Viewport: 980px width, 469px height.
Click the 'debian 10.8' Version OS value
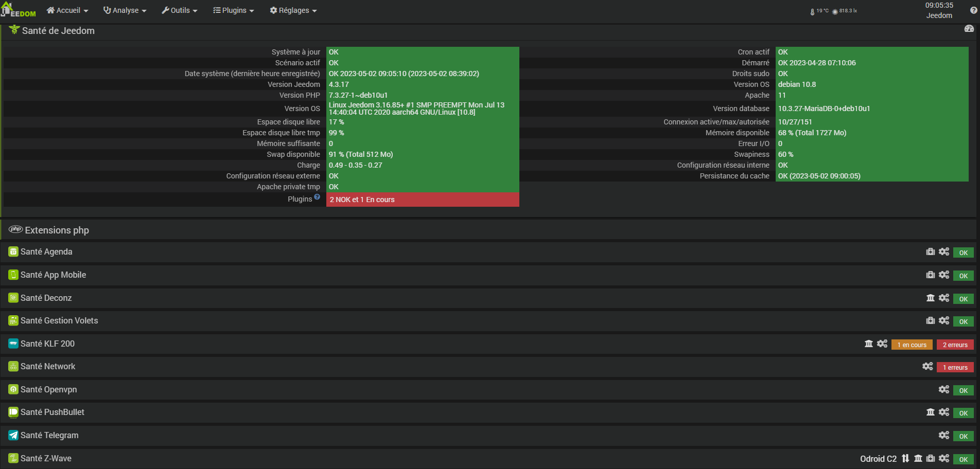pyautogui.click(x=797, y=84)
